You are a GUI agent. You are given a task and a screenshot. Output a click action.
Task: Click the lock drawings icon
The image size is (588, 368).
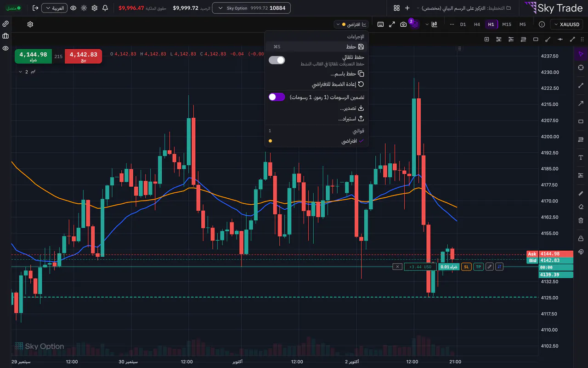(581, 238)
